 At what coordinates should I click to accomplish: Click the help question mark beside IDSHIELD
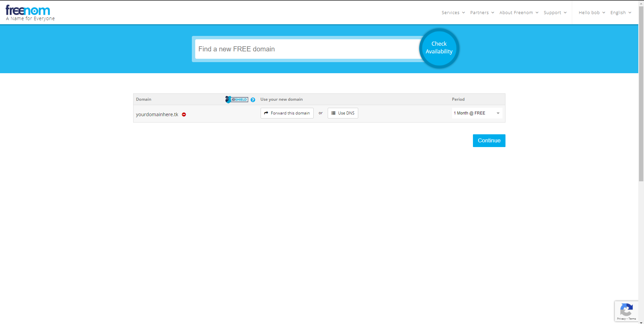(x=253, y=100)
